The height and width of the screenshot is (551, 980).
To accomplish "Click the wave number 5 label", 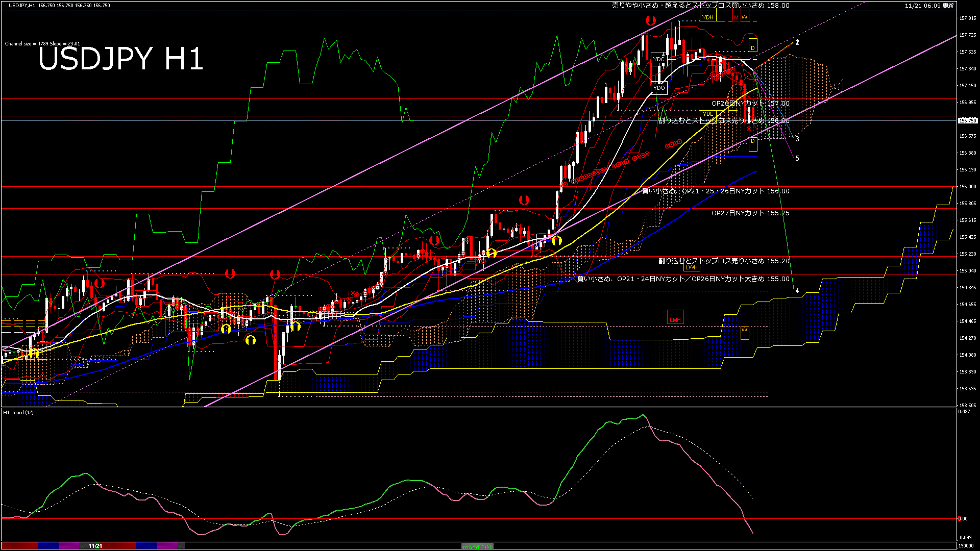I will [x=797, y=159].
